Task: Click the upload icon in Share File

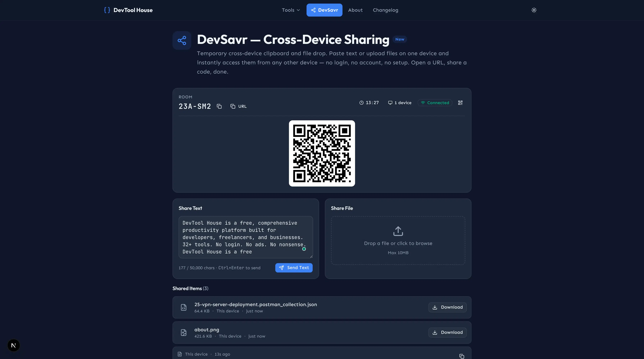Action: click(398, 231)
